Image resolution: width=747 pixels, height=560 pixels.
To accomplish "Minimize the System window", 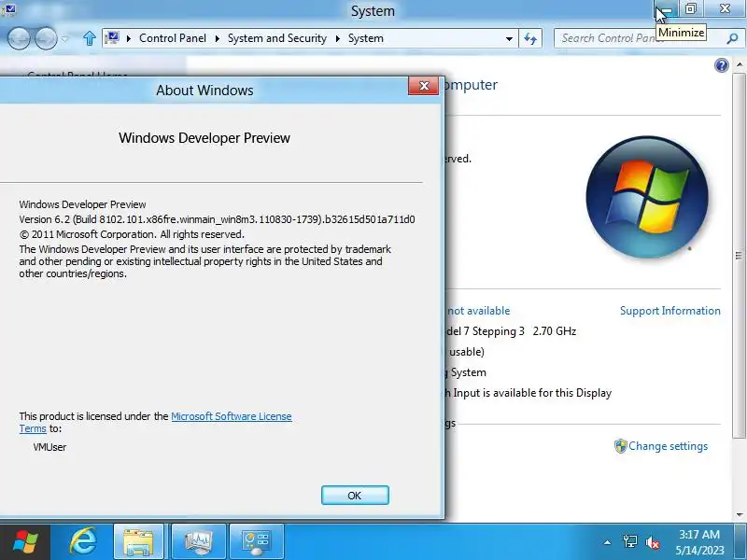I will coord(666,8).
